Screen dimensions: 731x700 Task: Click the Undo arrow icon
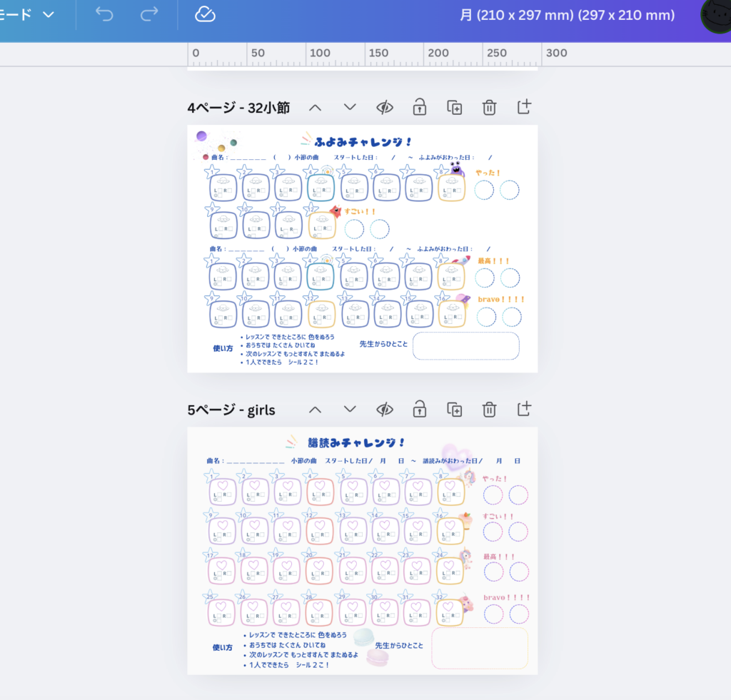point(104,15)
